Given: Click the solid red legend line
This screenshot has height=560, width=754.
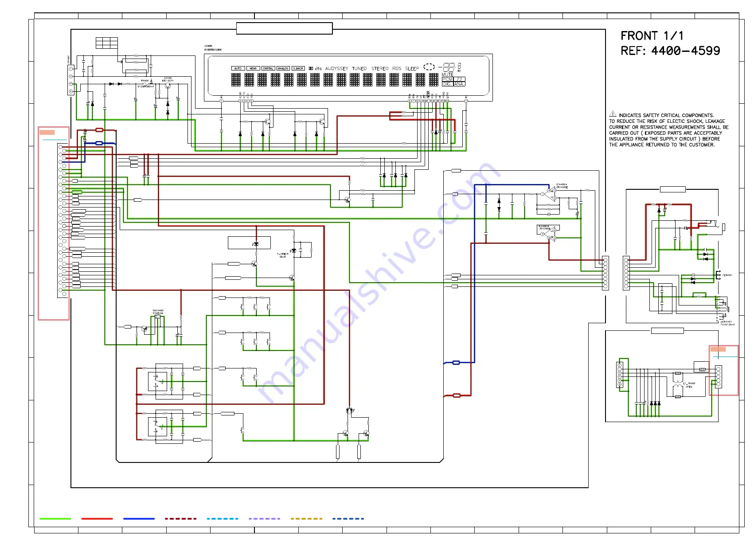Looking at the screenshot, I should 97,518.
